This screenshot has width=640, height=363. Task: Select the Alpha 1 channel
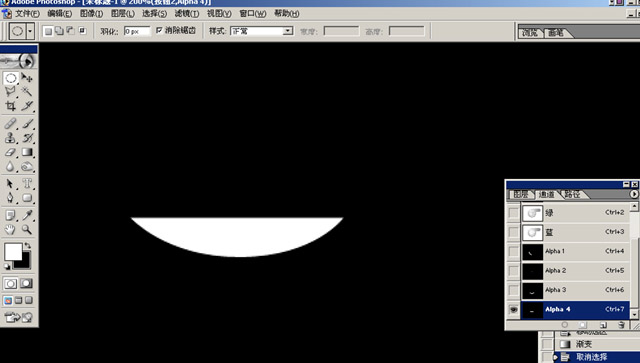coord(575,251)
